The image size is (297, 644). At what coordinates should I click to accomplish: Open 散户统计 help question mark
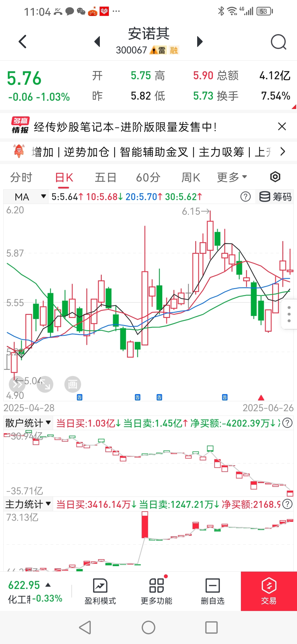pyautogui.click(x=287, y=423)
